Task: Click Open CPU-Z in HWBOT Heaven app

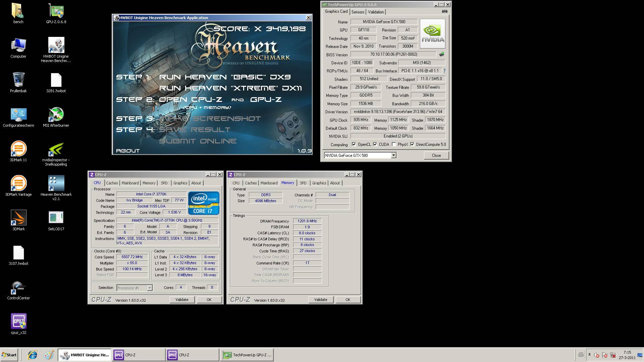Action: 191,100
